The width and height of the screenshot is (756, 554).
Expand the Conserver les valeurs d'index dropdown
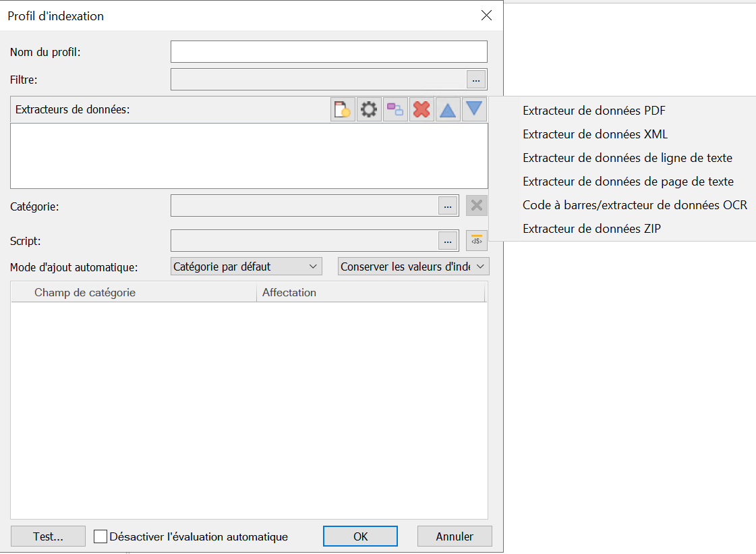click(413, 267)
